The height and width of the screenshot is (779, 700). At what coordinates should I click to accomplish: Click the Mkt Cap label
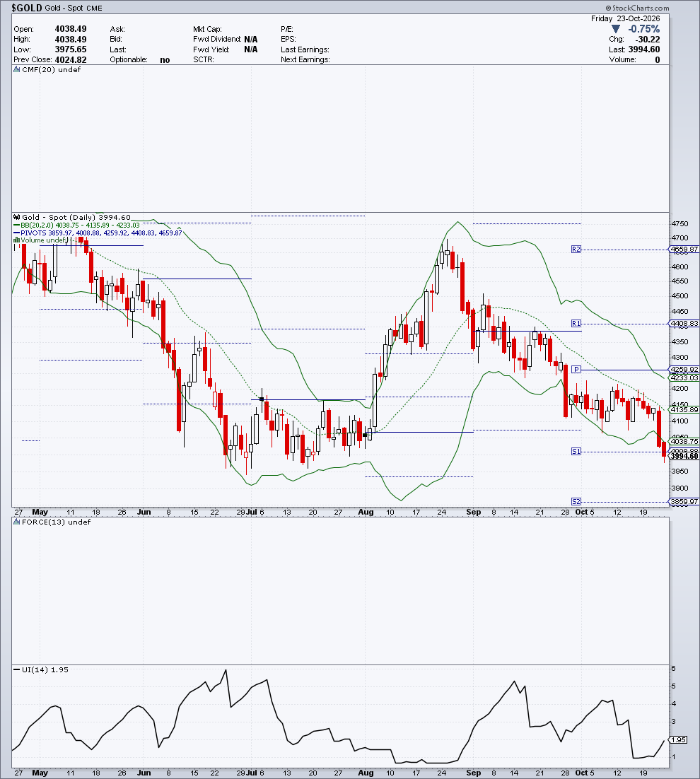coord(207,29)
